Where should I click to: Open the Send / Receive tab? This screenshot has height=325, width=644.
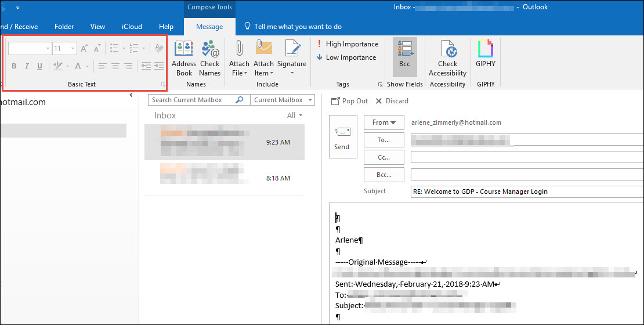click(19, 27)
